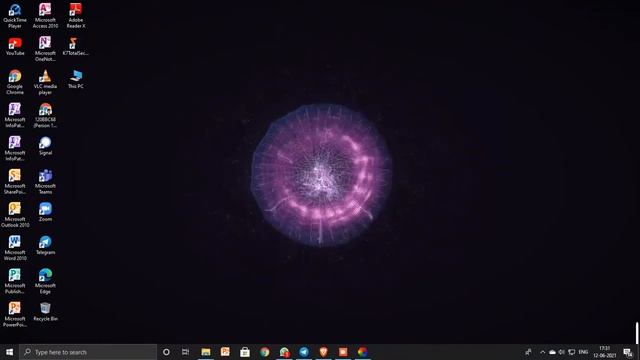Open the notification Action Center
The image size is (640, 360).
click(628, 352)
